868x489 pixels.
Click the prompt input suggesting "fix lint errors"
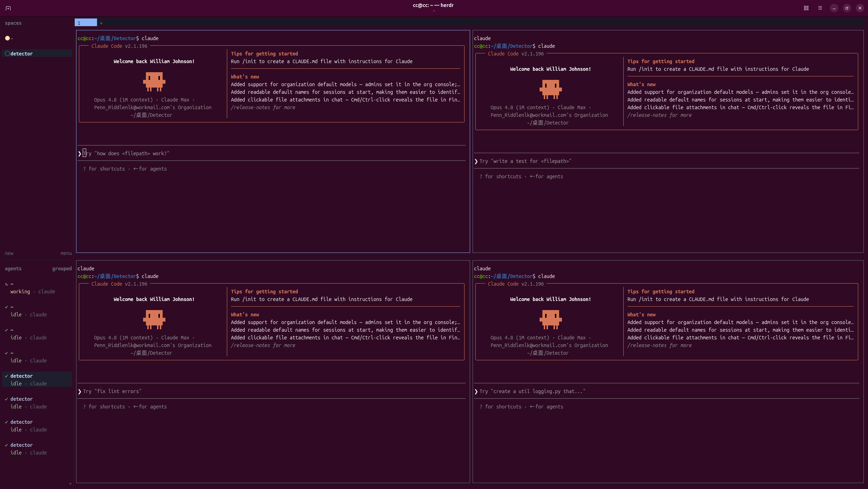(271, 391)
